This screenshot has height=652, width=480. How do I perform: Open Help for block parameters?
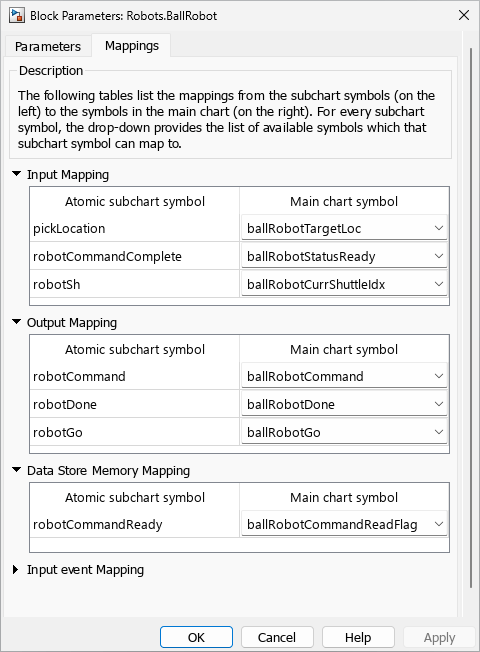point(358,637)
